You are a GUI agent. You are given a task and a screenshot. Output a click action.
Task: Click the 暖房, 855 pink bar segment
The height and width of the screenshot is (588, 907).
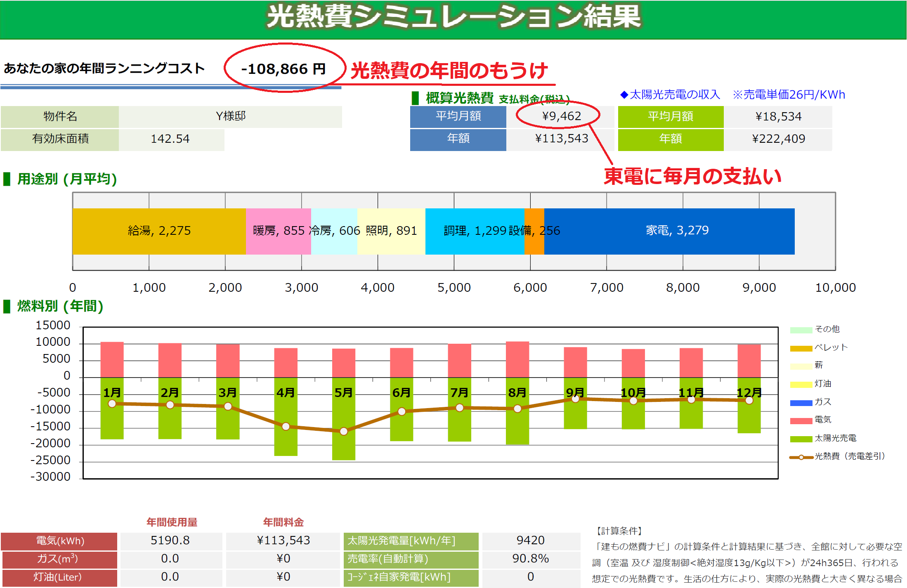[279, 231]
